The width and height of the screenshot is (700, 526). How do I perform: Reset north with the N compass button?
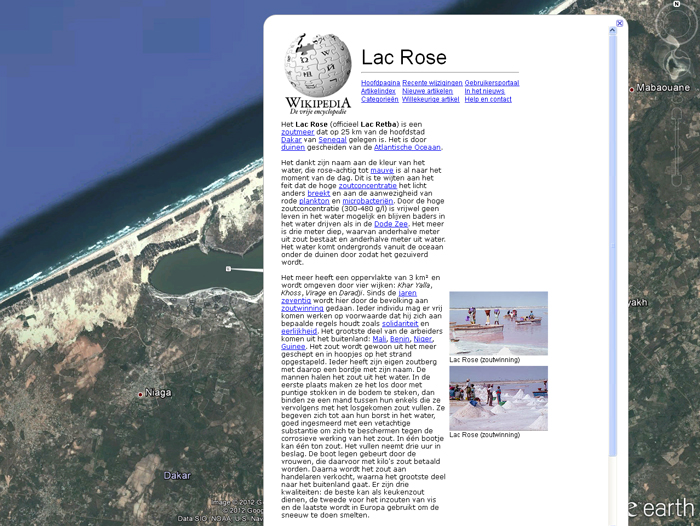[x=677, y=4]
